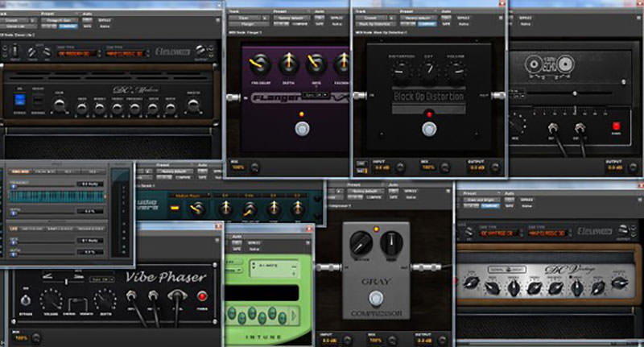
Task: Open the Sync dropdown on the Flanger pedal
Action: point(316,95)
